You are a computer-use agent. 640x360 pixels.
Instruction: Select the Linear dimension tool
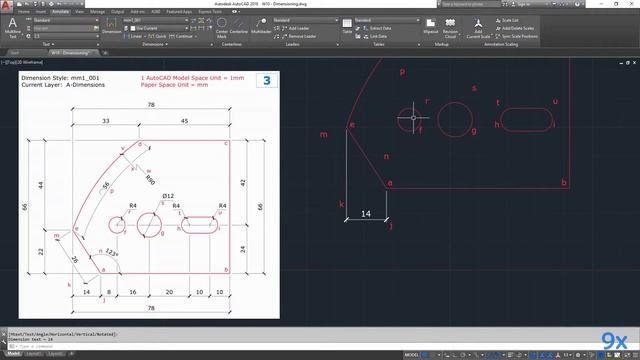point(133,36)
